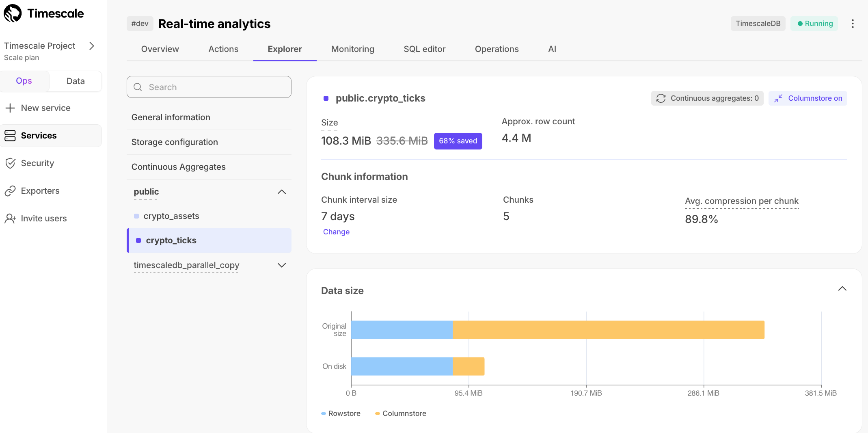
Task: Open the Overview tab
Action: point(160,49)
